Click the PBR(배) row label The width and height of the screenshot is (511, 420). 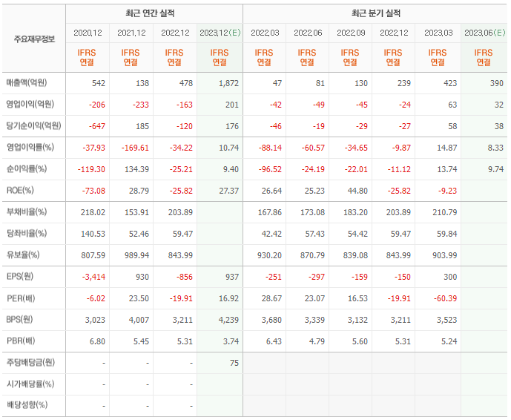pos(21,341)
